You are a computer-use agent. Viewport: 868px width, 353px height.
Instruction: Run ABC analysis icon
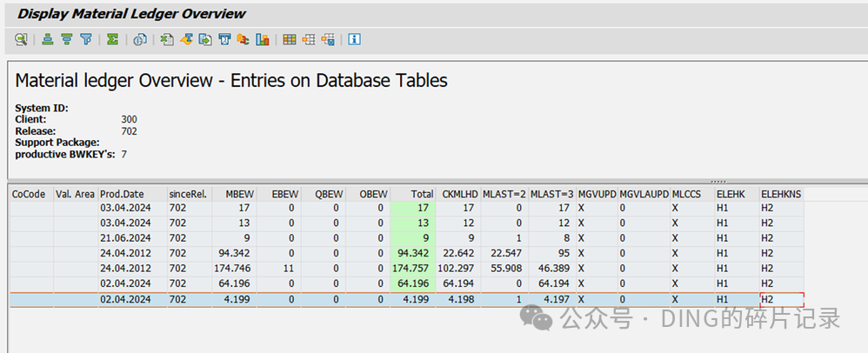click(x=243, y=39)
